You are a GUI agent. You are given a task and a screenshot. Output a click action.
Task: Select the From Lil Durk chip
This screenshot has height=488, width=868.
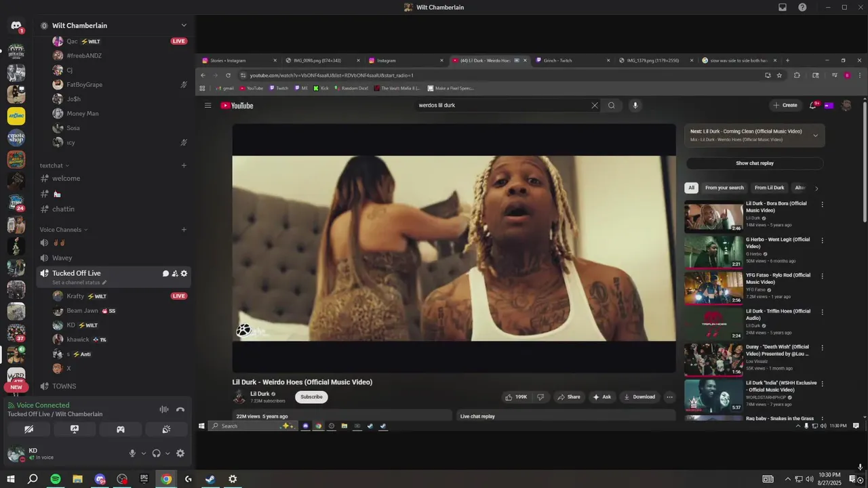click(769, 188)
